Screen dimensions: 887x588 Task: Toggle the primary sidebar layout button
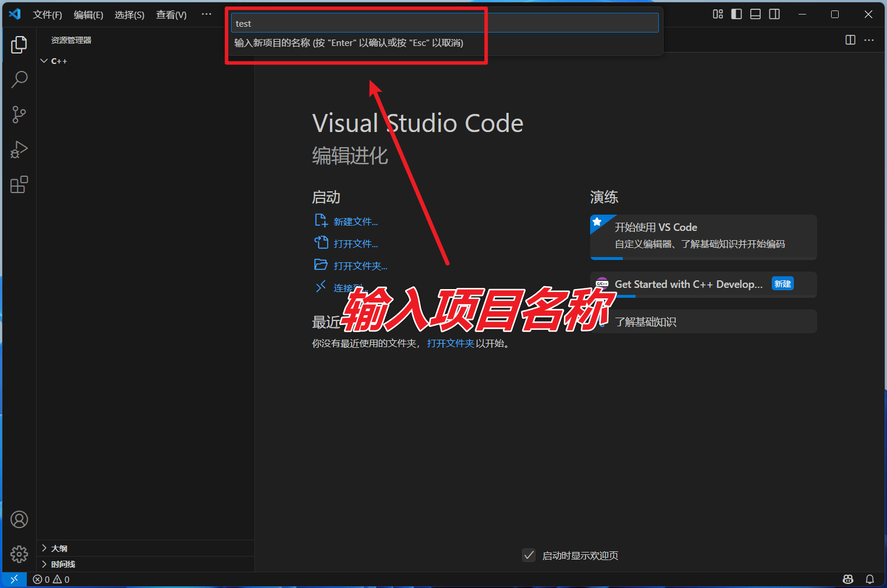pos(736,15)
